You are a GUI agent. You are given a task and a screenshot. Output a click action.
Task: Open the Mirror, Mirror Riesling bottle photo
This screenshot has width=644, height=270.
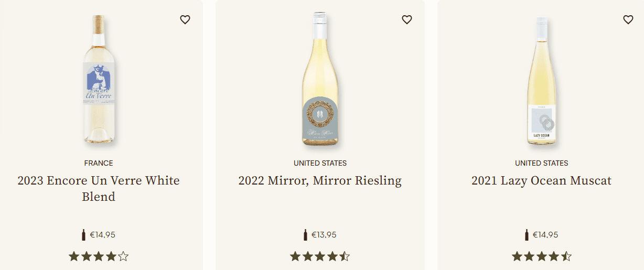pos(320,79)
